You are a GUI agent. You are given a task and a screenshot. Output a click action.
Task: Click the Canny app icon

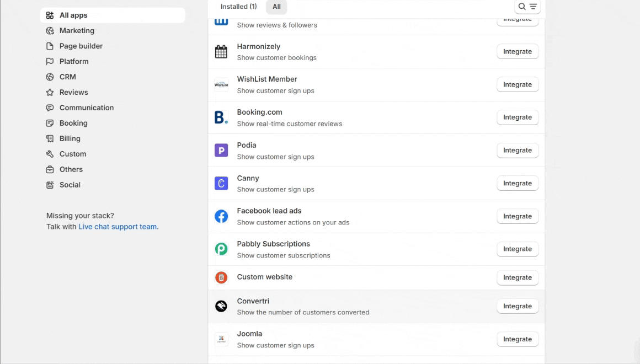(x=221, y=184)
